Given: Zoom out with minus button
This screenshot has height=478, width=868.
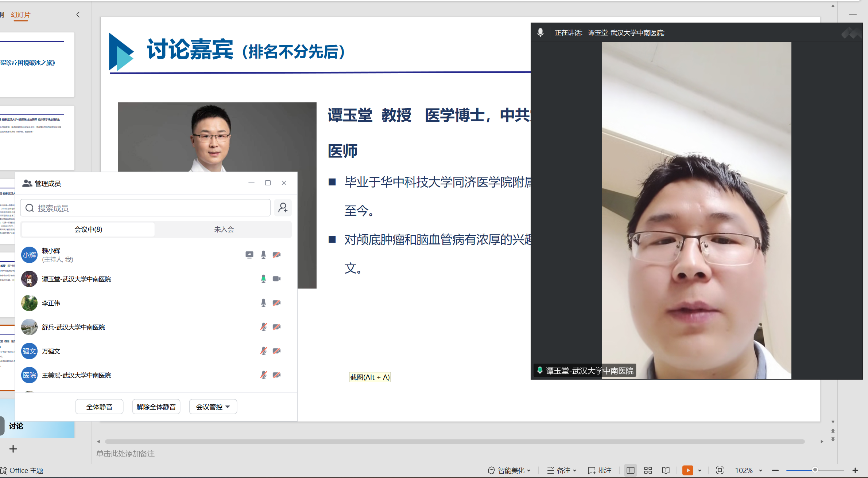Looking at the screenshot, I should point(775,470).
